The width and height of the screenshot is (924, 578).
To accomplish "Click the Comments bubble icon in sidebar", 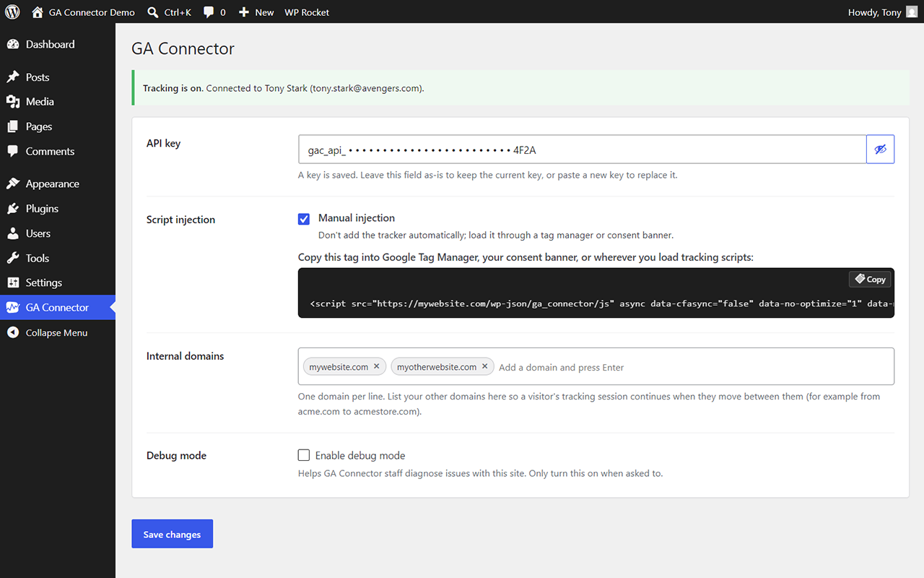I will [13, 151].
